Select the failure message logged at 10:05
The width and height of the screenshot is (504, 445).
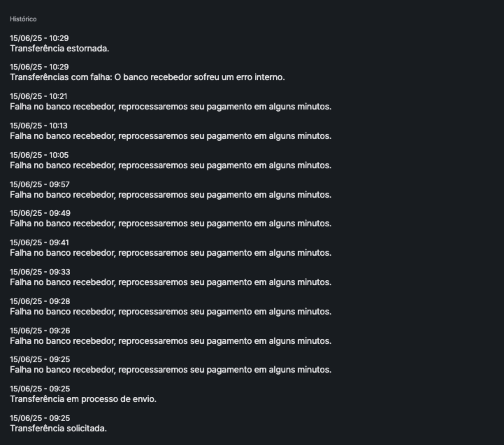point(171,165)
